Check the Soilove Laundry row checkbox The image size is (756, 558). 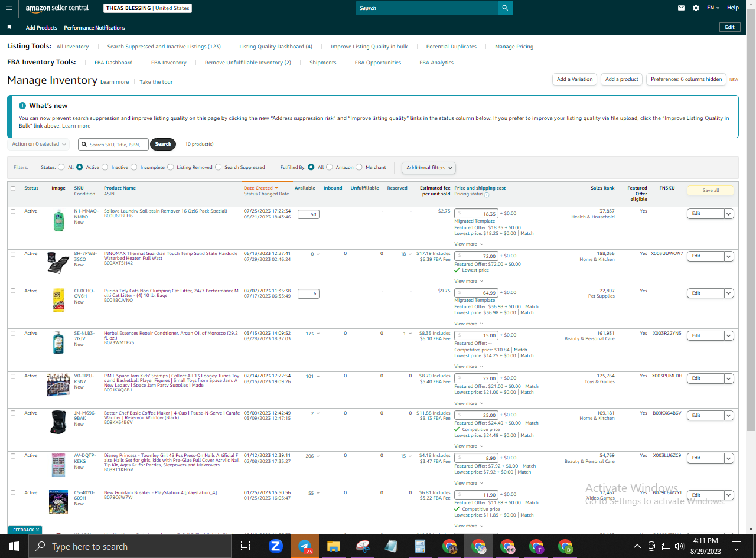[13, 211]
